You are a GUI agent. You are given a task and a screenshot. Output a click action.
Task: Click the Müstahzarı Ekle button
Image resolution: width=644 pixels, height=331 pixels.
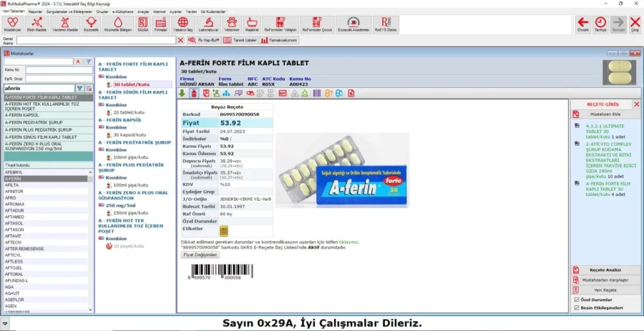point(605,114)
